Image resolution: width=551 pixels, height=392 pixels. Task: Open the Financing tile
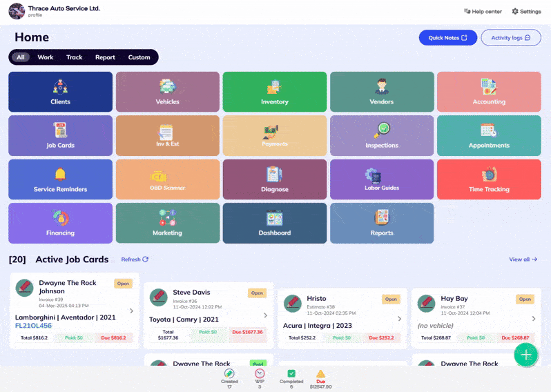coord(61,223)
